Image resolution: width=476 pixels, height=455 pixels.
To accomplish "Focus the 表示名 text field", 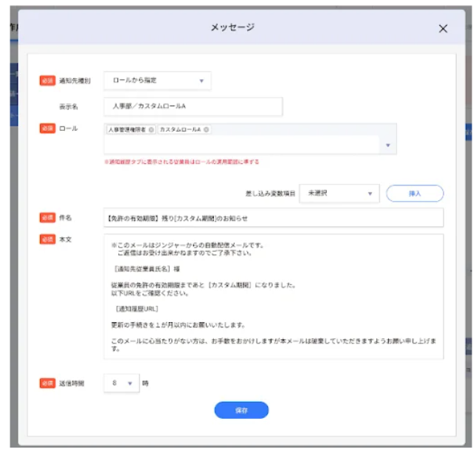I will [x=193, y=106].
